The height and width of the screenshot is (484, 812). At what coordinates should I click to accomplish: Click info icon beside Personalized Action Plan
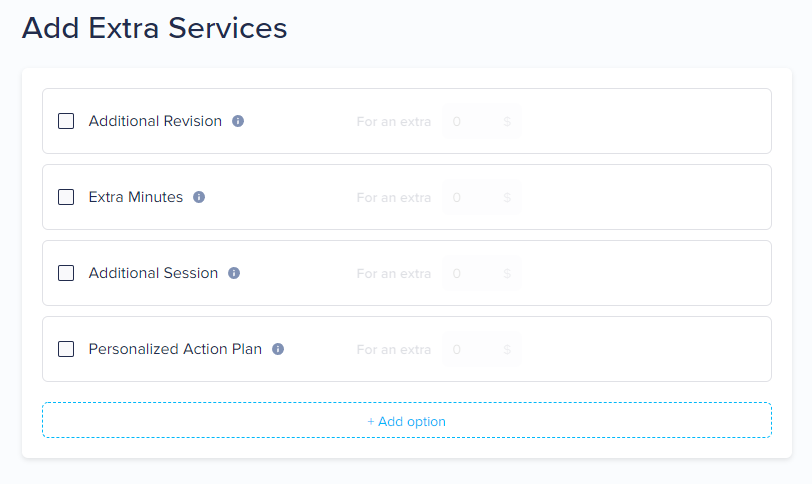tap(278, 349)
